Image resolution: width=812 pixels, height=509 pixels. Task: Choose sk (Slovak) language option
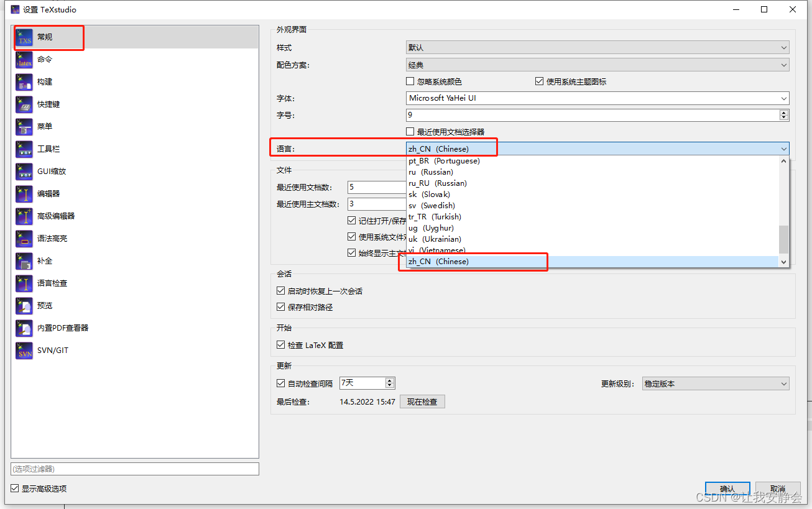[x=592, y=195]
